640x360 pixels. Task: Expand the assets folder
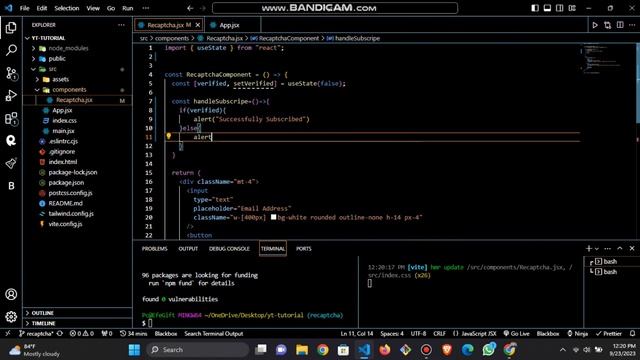click(60, 79)
